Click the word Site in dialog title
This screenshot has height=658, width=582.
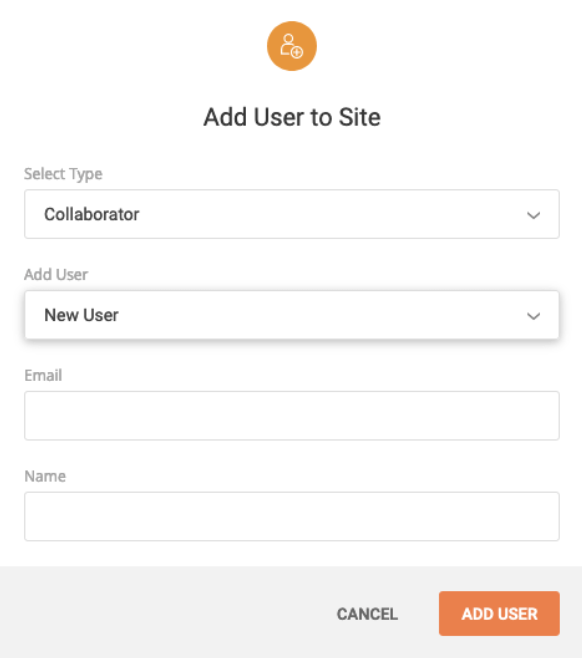point(360,117)
